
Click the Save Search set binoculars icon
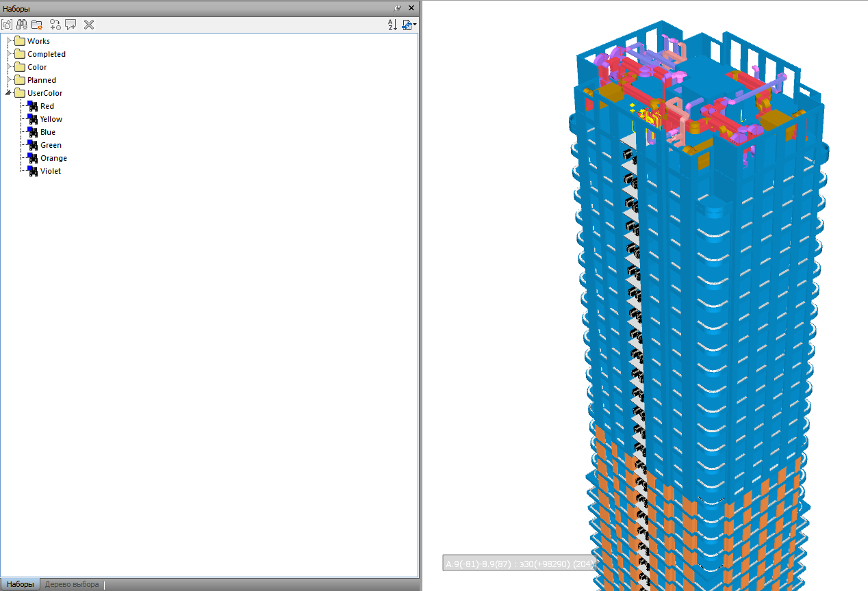click(x=22, y=25)
